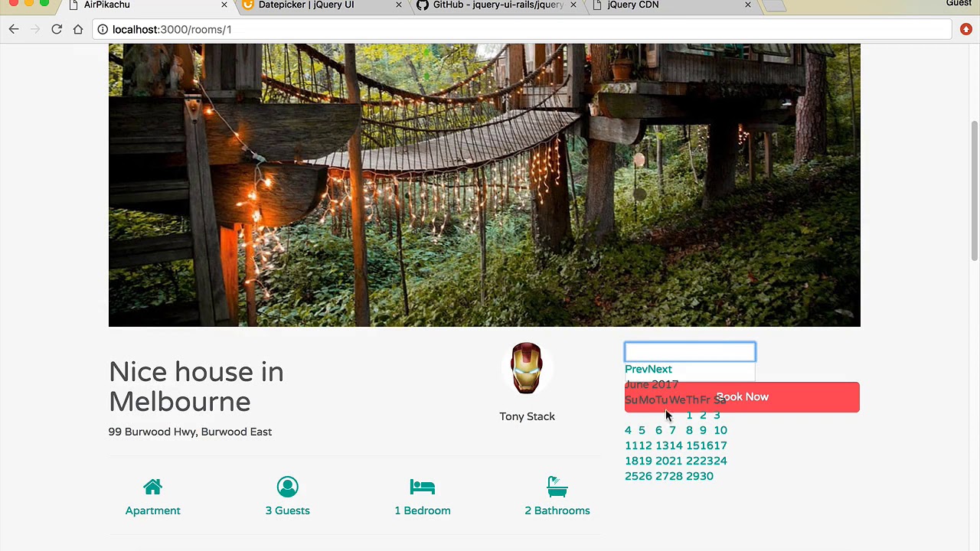The height and width of the screenshot is (551, 980).
Task: Select date 17 in June calendar
Action: [720, 445]
